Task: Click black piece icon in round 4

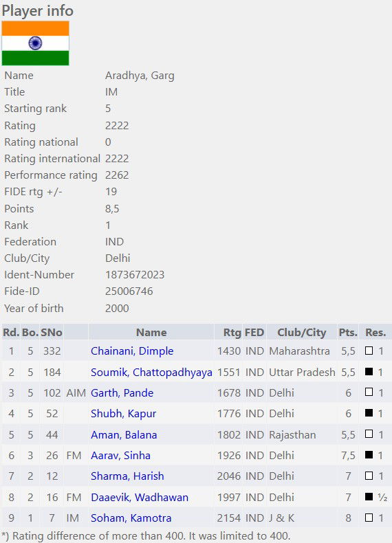Action: (x=369, y=413)
